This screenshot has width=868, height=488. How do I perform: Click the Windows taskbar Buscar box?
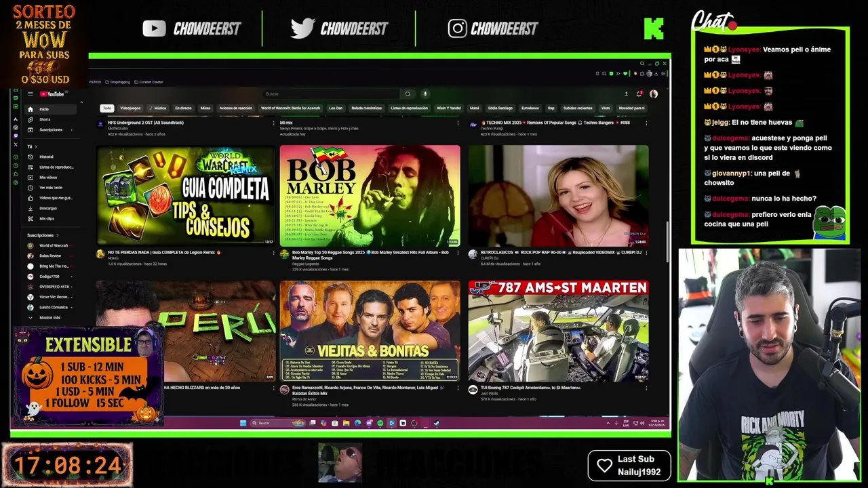click(x=279, y=423)
